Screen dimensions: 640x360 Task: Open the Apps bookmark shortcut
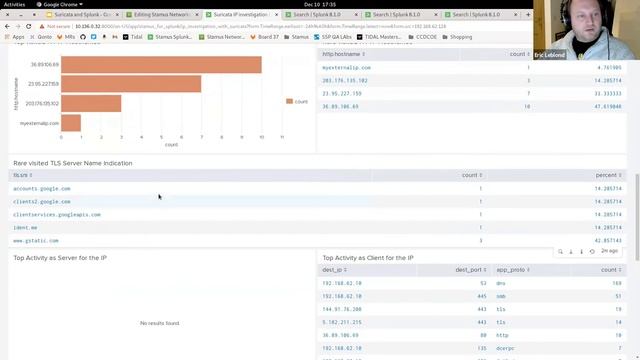tap(15, 37)
